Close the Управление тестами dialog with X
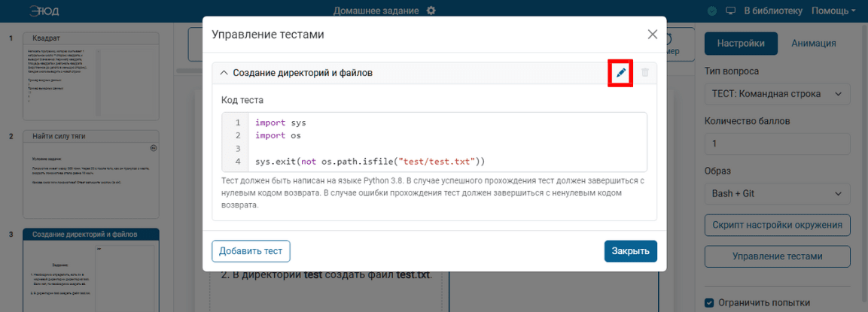 click(653, 35)
